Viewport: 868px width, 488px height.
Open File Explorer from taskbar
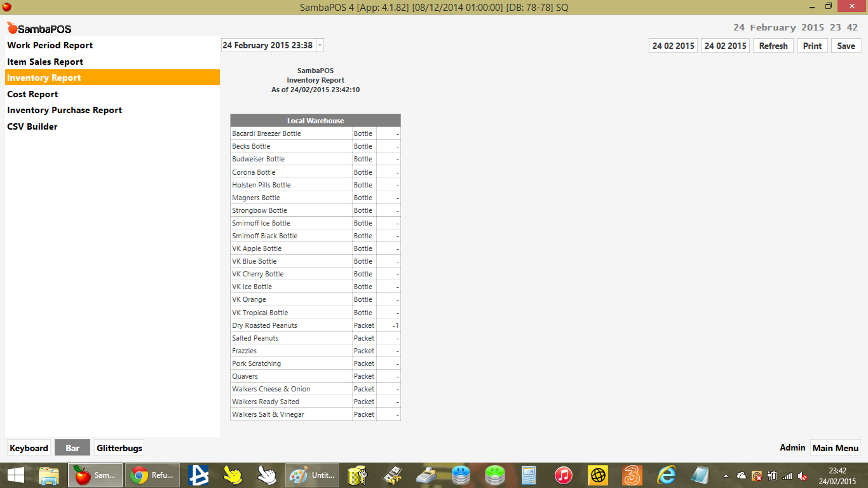pos(49,475)
